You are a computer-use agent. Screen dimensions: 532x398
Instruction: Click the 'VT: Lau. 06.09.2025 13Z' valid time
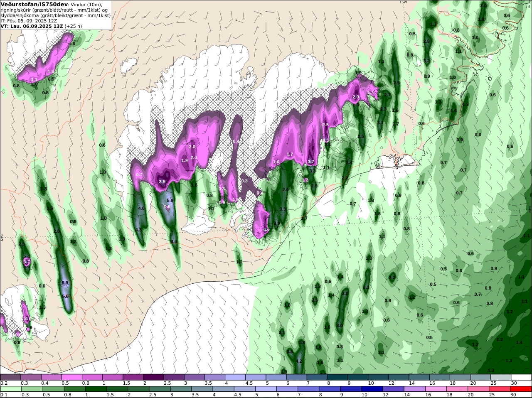(32, 26)
